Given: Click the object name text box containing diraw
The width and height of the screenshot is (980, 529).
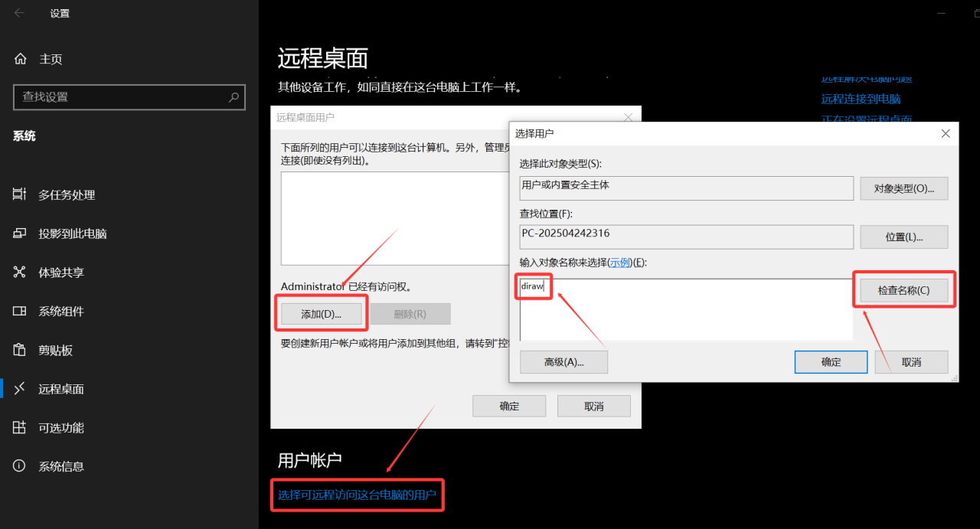Looking at the screenshot, I should [x=685, y=309].
